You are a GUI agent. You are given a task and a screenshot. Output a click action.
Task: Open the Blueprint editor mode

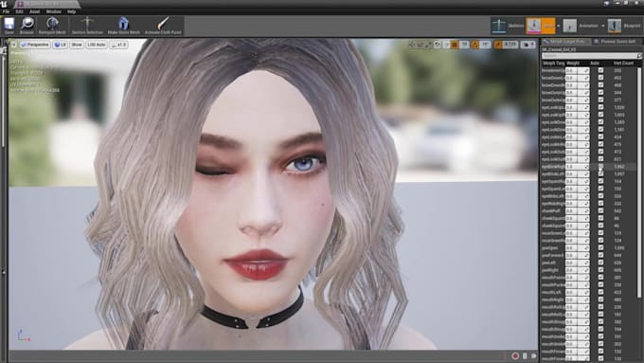point(624,26)
